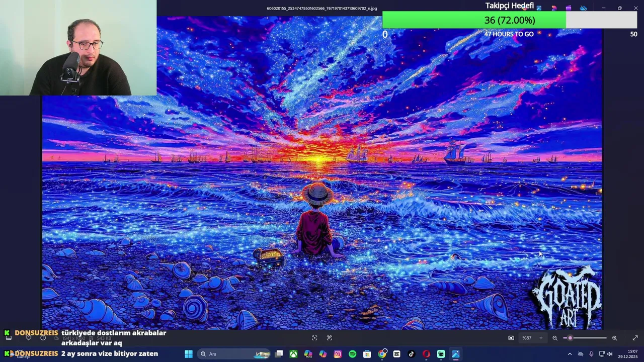Screen dimensions: 644x362
Task: Open the teal robot-face app in the taskbar
Action: (x=441, y=354)
